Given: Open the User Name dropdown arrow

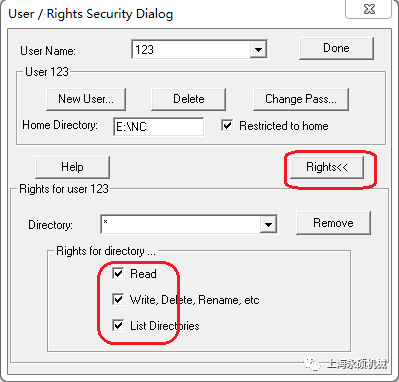Looking at the screenshot, I should point(258,50).
